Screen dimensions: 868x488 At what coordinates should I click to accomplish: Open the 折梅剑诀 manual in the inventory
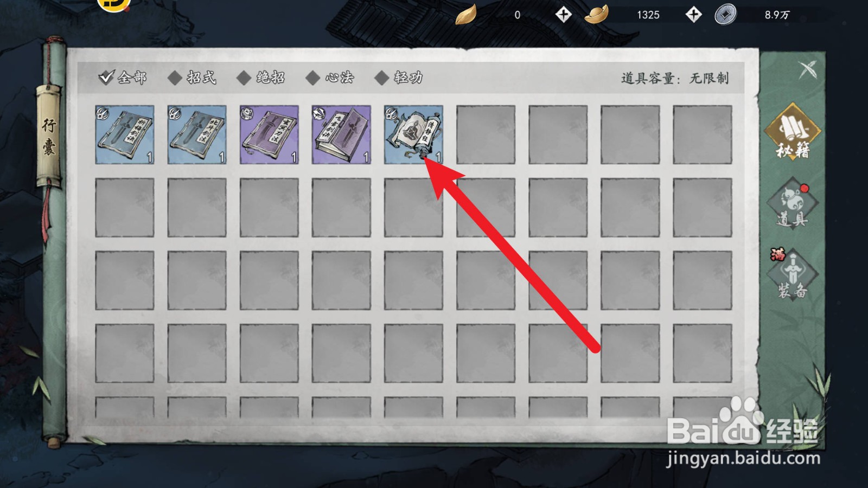(x=125, y=134)
